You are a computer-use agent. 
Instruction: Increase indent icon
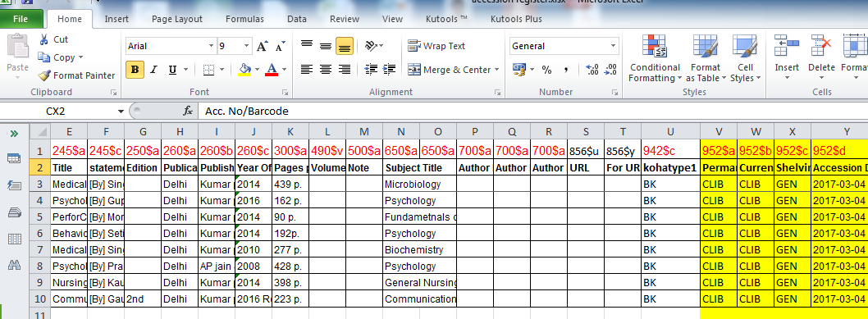pyautogui.click(x=389, y=70)
